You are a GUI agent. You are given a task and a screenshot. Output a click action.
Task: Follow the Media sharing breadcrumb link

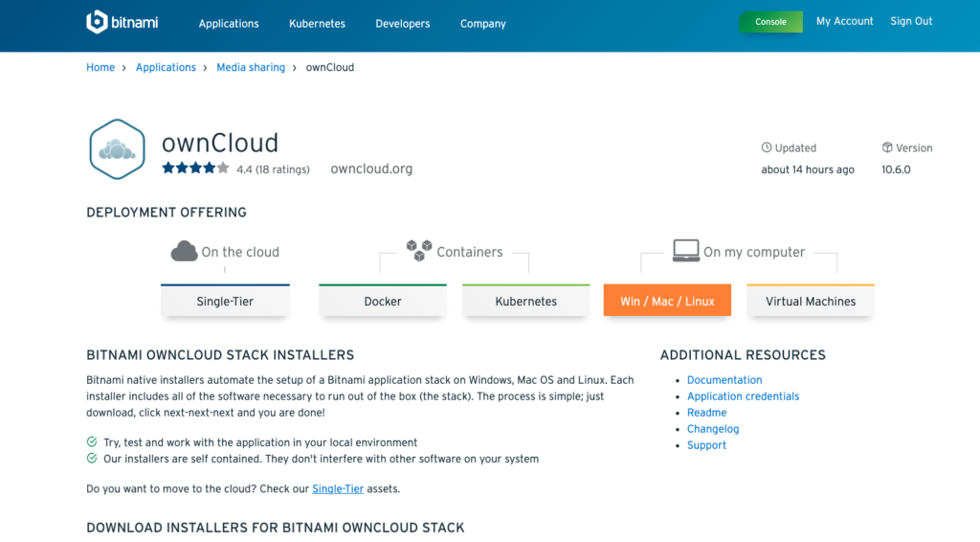(x=251, y=68)
